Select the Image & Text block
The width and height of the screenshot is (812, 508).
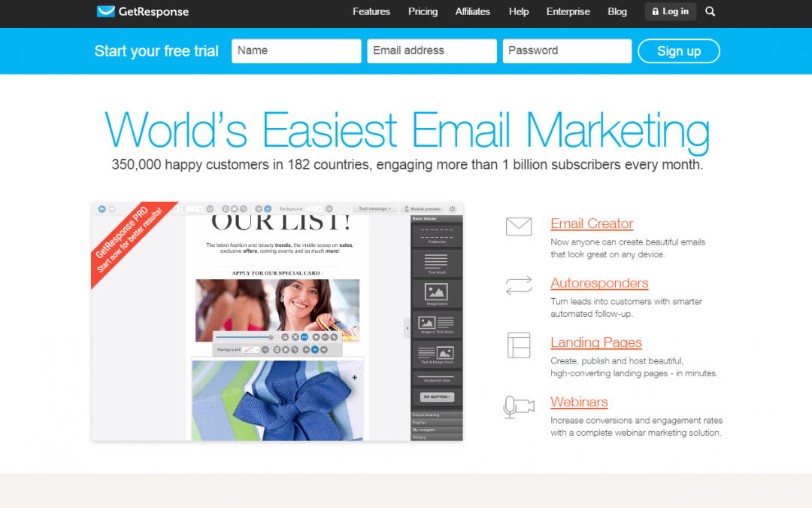pos(437,324)
